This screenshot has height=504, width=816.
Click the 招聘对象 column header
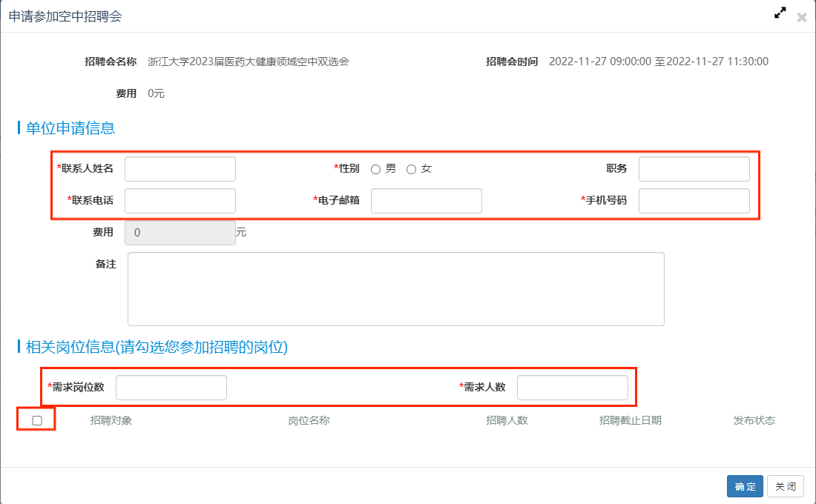tap(111, 420)
